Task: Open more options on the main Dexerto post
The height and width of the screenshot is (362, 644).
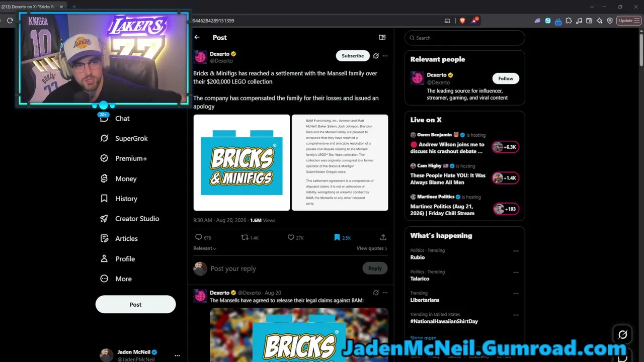Action: (385, 56)
